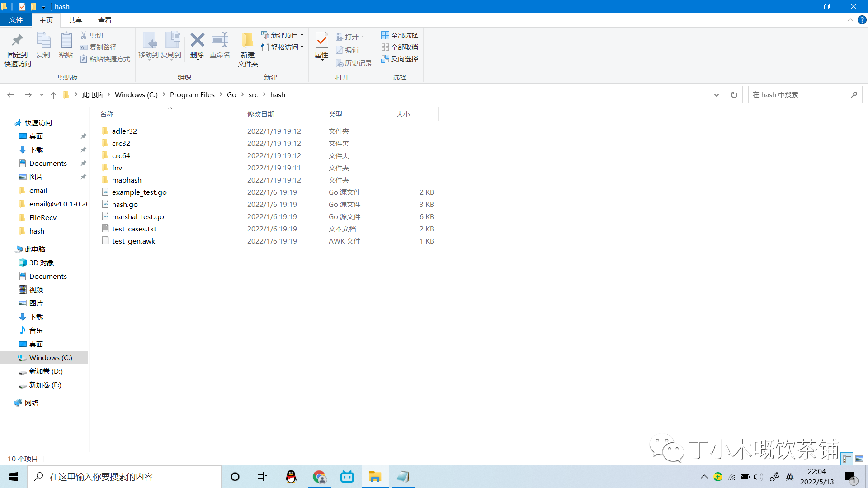Click the Select All (全部选择) icon

[385, 35]
